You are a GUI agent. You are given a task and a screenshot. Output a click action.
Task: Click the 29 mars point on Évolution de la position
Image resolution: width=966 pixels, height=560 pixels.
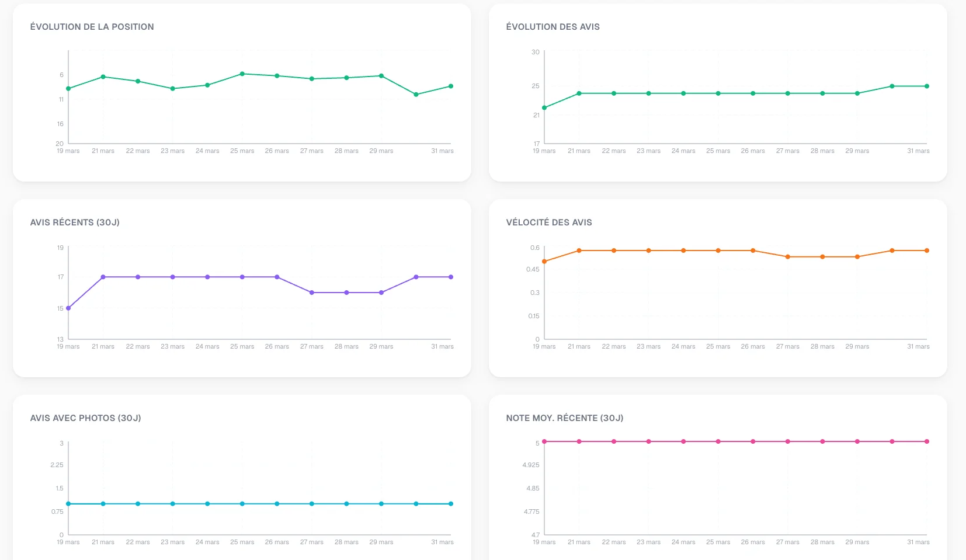[381, 76]
